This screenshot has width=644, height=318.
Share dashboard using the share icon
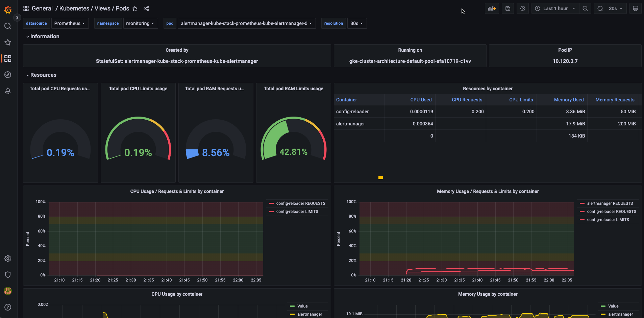click(x=146, y=8)
